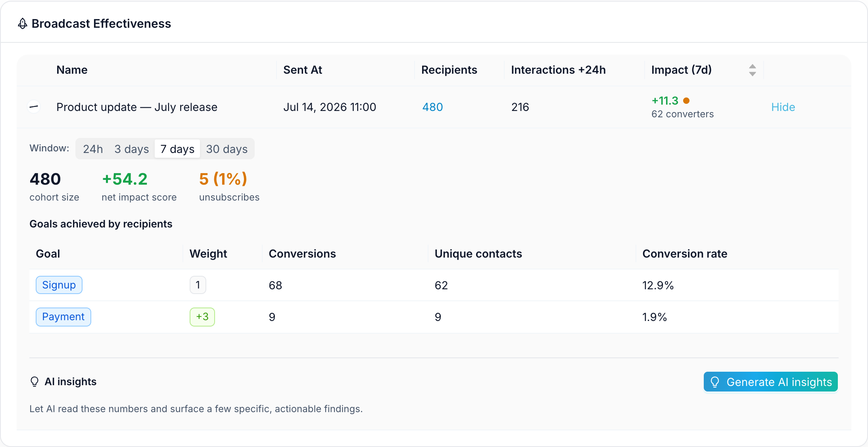The width and height of the screenshot is (868, 447).
Task: Click the Conversions column header
Action: [x=302, y=254]
